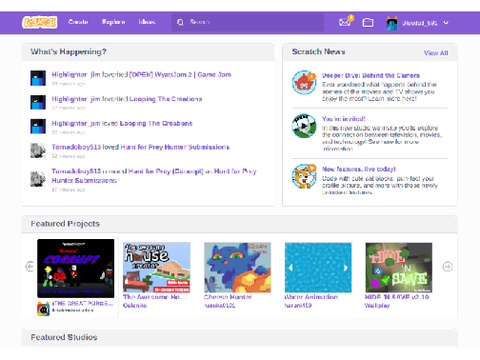Open the awesome house creator thumbnail
This screenshot has height=360, width=480.
[x=156, y=268]
